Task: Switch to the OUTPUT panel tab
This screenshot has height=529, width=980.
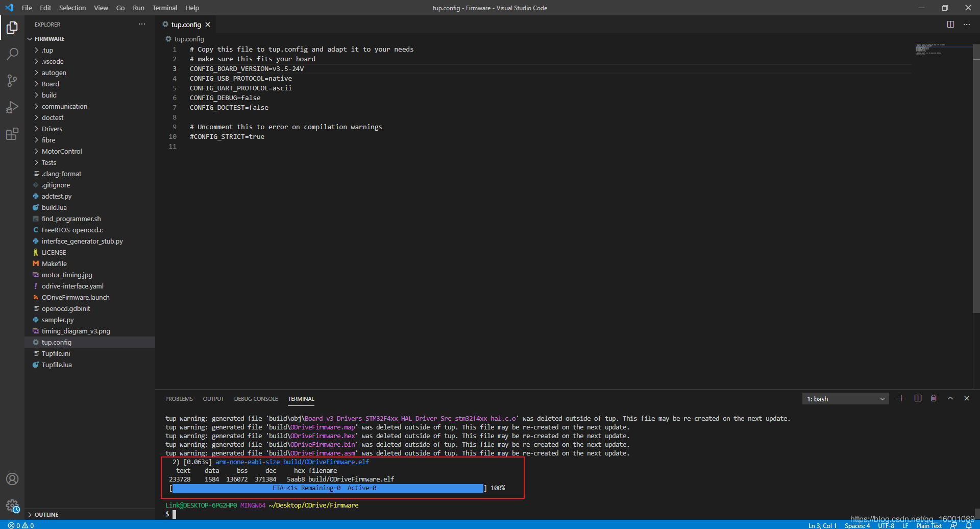Action: click(x=213, y=399)
